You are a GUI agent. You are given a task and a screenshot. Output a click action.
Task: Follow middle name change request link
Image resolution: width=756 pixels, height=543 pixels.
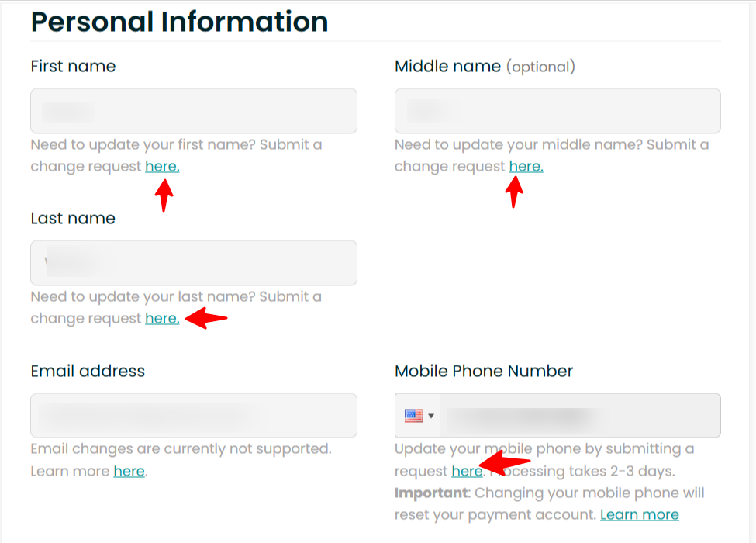526,167
